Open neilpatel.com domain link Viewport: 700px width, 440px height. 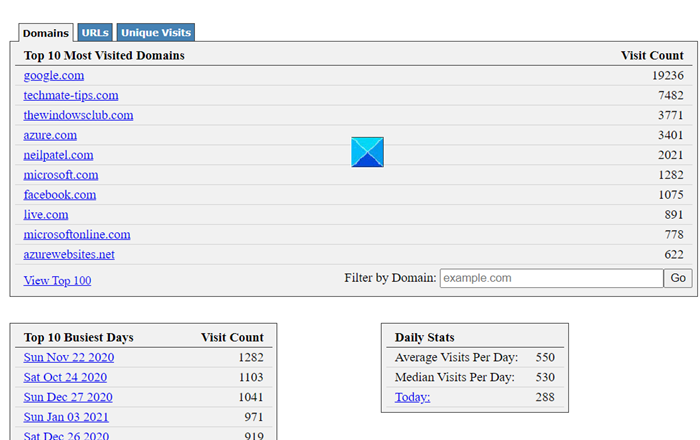pyautogui.click(x=58, y=155)
